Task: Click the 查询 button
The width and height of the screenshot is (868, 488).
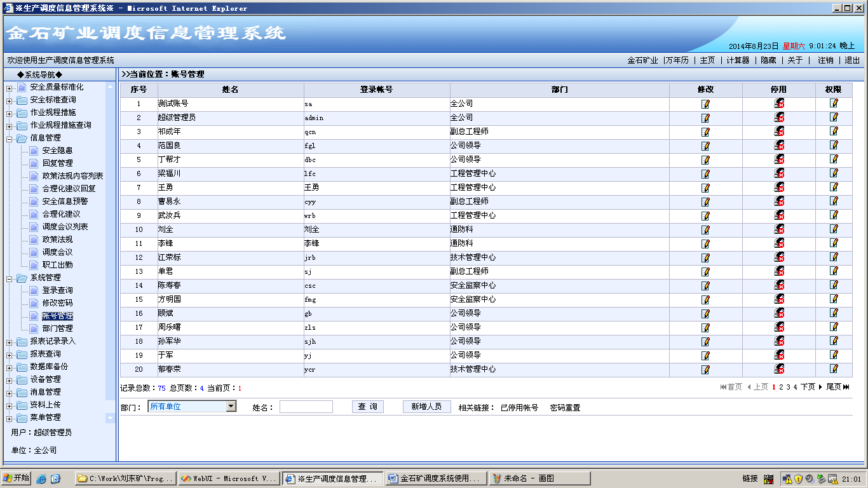Action: point(367,407)
